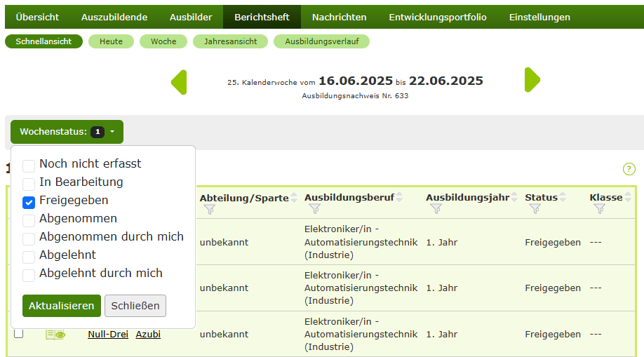The width and height of the screenshot is (644, 357).
Task: Open report book icon for Null-Drei Azubi
Action: coord(55,335)
